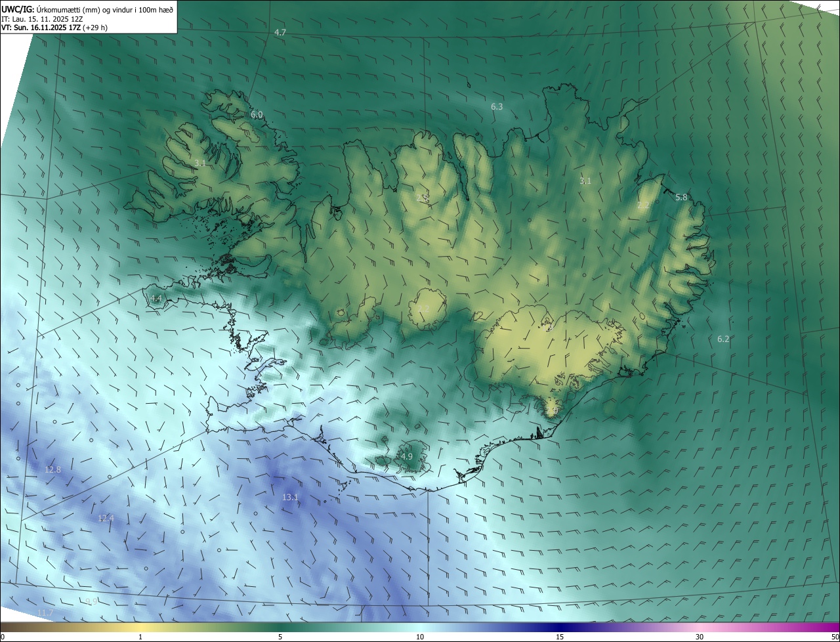Click the 4.4 value label on the map
The image size is (840, 642).
pos(156,298)
